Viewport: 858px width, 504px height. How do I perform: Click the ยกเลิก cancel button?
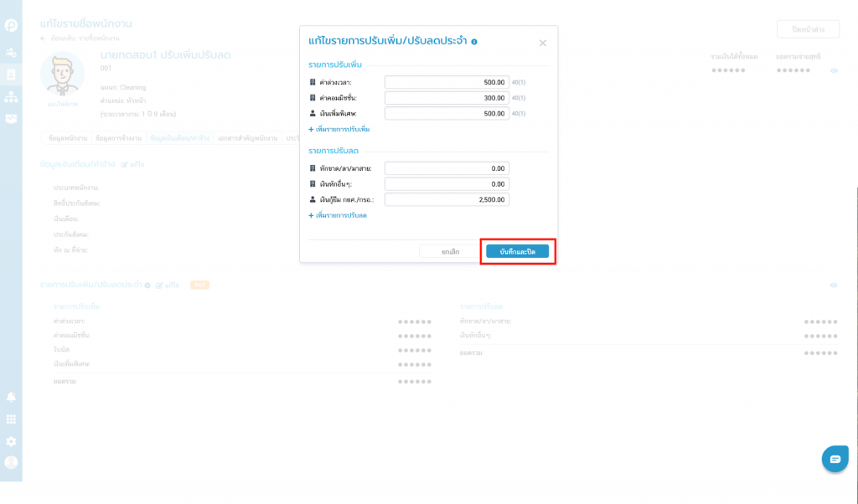coord(450,251)
